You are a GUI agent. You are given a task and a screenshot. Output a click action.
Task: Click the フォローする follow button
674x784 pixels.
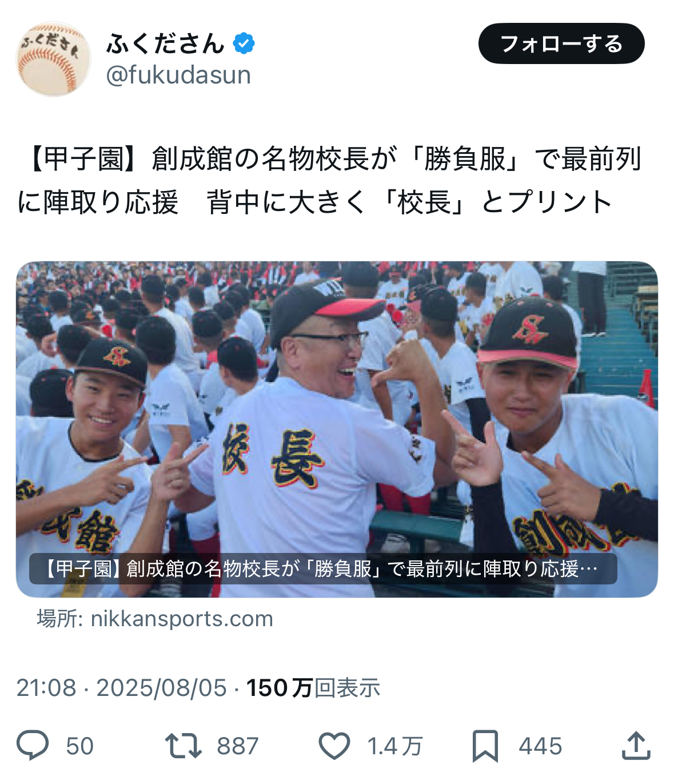coord(561,43)
